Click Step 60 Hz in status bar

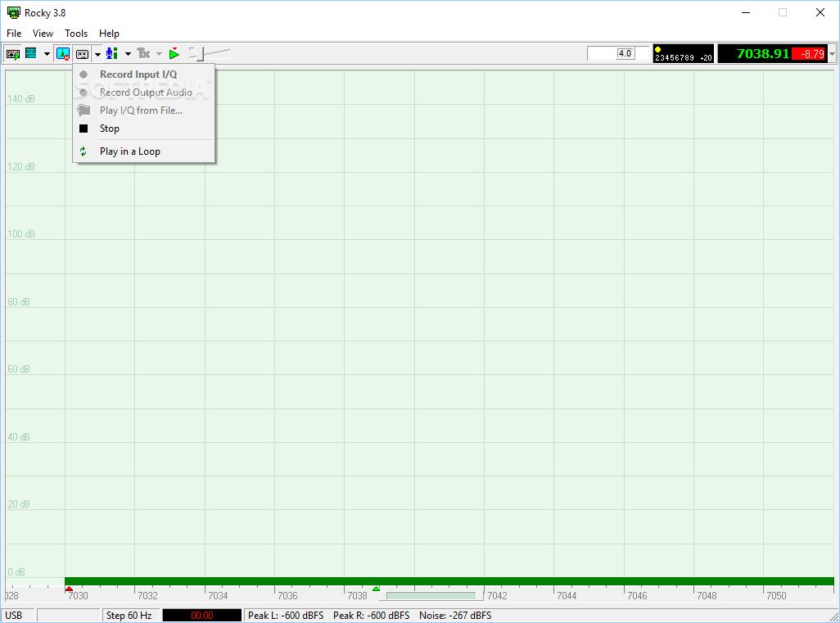pos(129,616)
